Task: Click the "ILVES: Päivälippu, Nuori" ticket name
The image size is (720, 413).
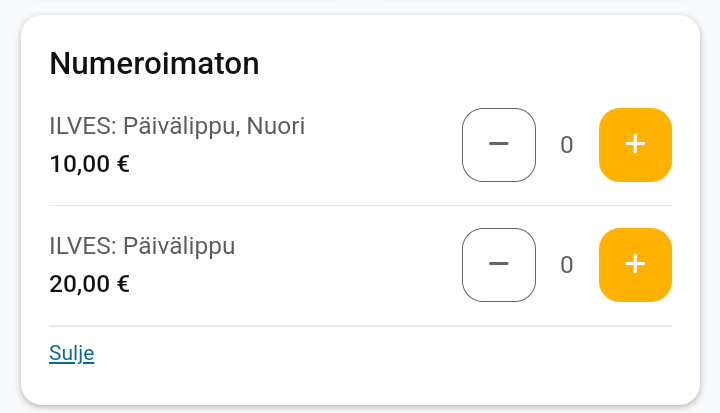Action: (177, 126)
